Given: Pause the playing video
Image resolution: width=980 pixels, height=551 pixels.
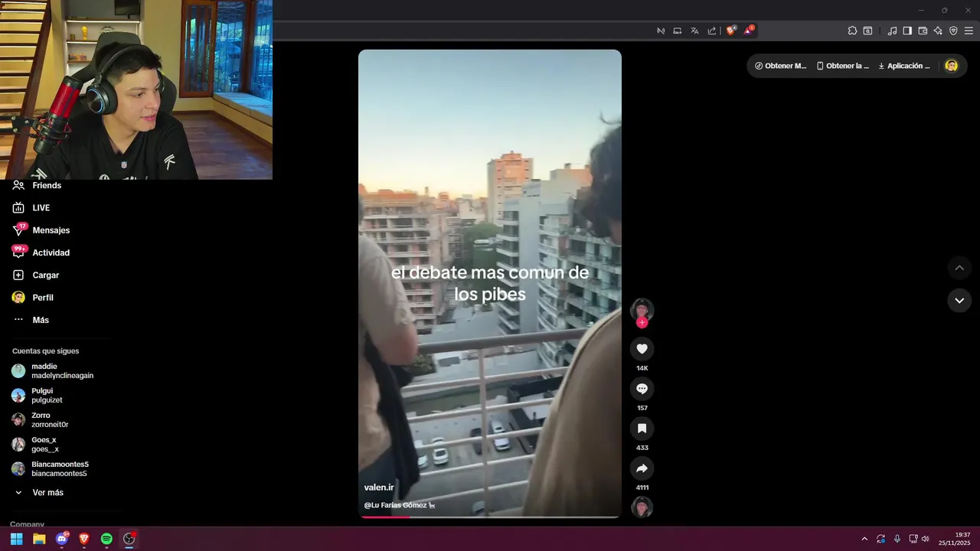Looking at the screenshot, I should [490, 283].
